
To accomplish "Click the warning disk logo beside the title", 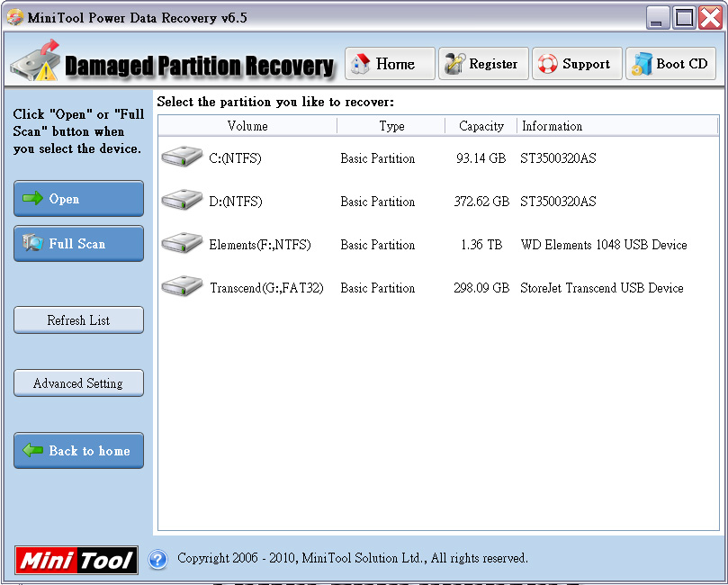I will coord(38,63).
